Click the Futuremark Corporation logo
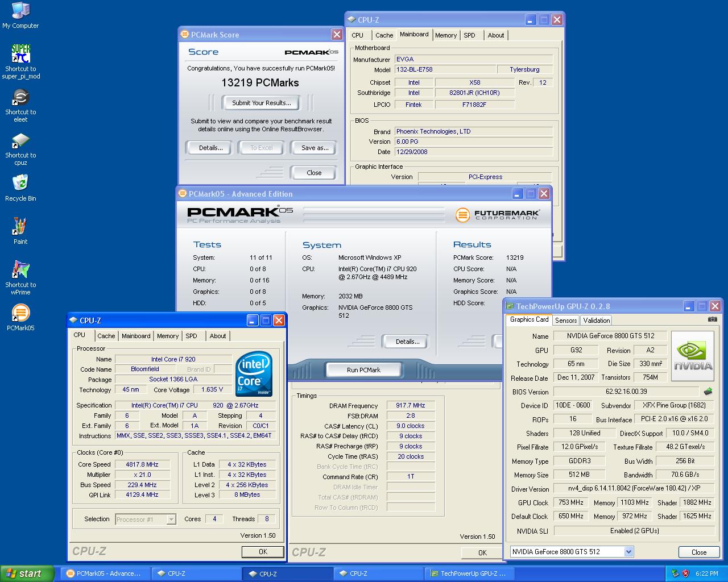The image size is (728, 582). coord(498,214)
